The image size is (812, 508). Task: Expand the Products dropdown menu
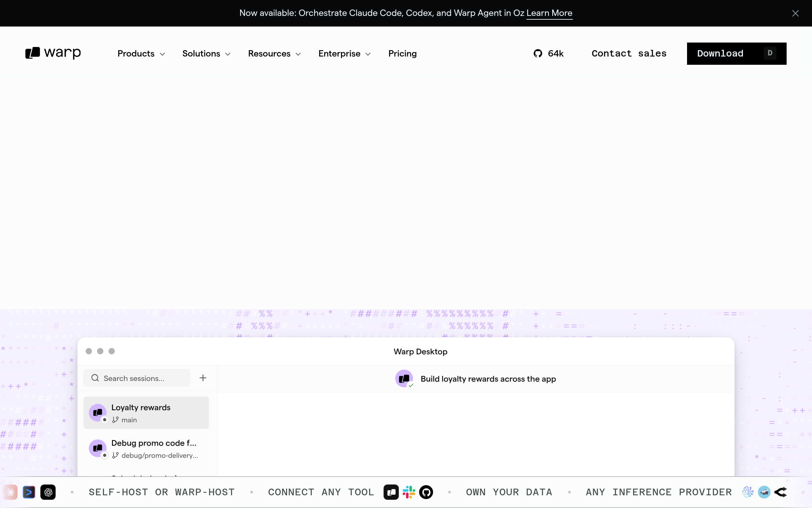pyautogui.click(x=141, y=54)
